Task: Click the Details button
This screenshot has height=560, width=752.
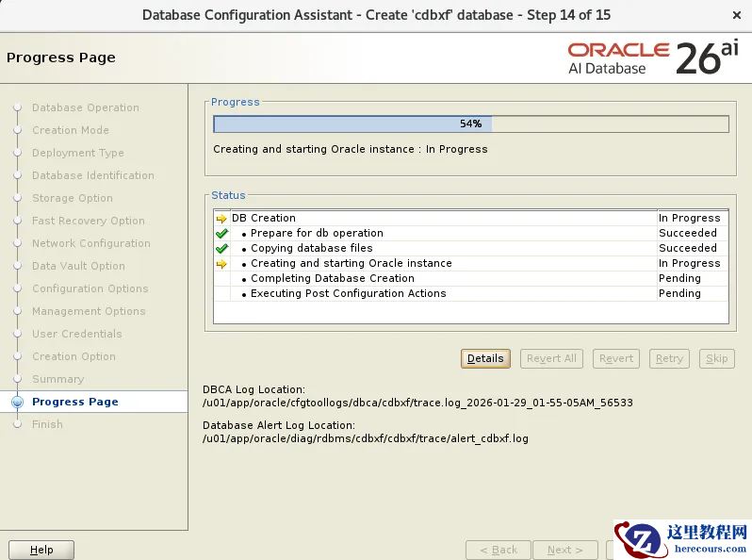Action: pos(485,358)
